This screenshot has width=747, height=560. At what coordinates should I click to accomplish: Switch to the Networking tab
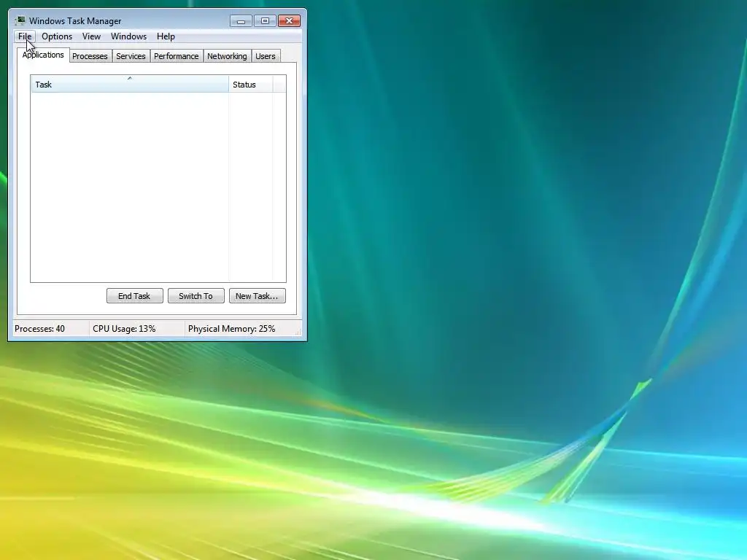227,56
